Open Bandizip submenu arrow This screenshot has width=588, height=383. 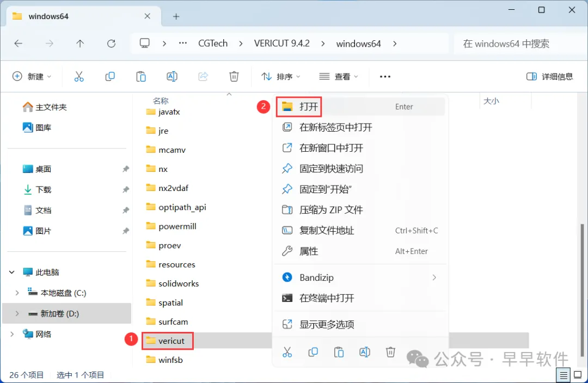(x=434, y=277)
